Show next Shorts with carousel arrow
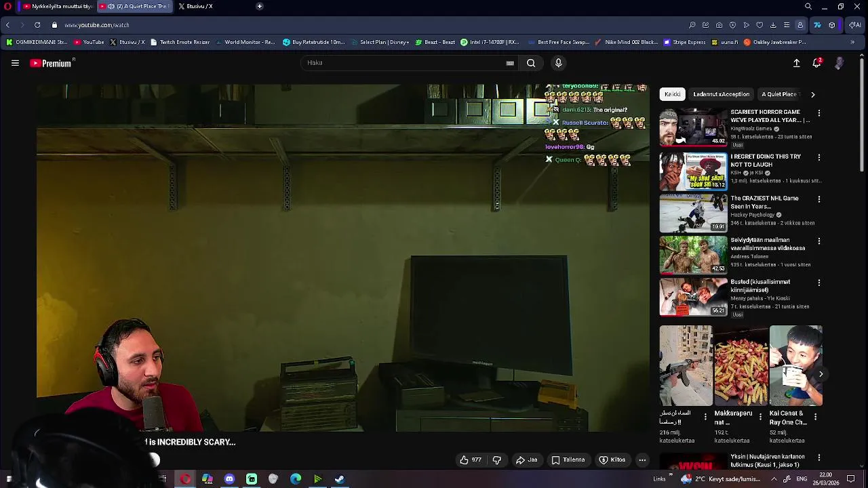Screen dimensions: 868x488 point(821,374)
